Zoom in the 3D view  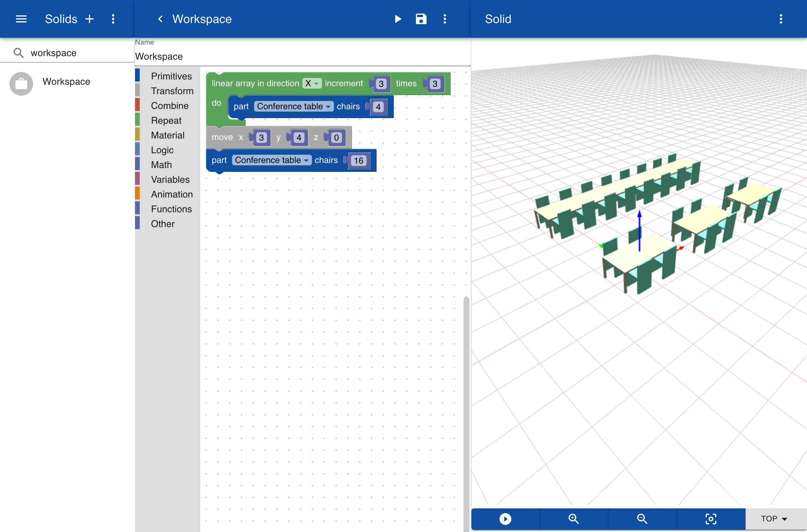(x=574, y=519)
